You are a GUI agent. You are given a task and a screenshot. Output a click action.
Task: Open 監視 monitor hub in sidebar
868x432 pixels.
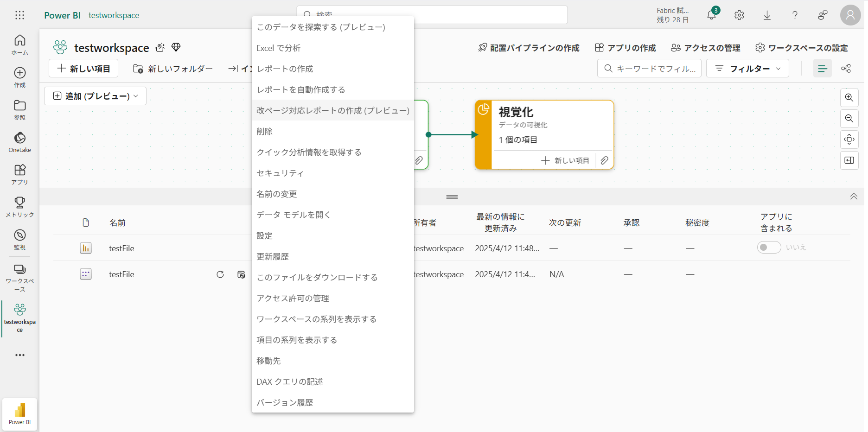click(x=19, y=240)
